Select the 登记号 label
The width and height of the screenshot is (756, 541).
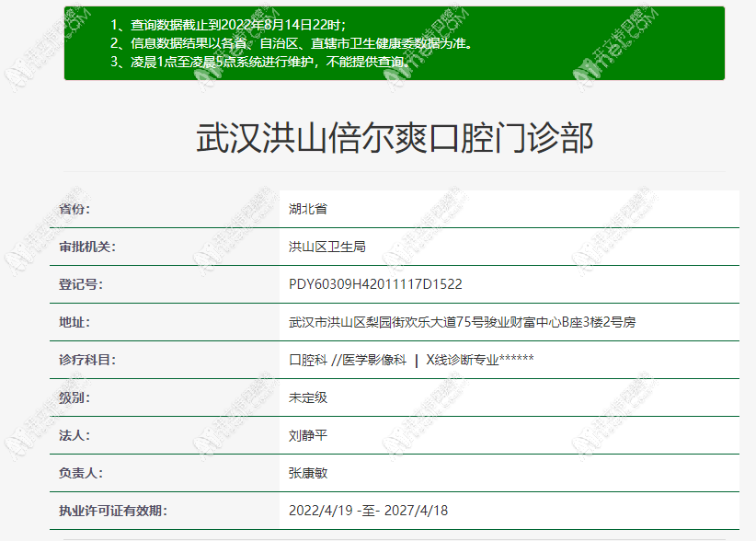(x=81, y=284)
